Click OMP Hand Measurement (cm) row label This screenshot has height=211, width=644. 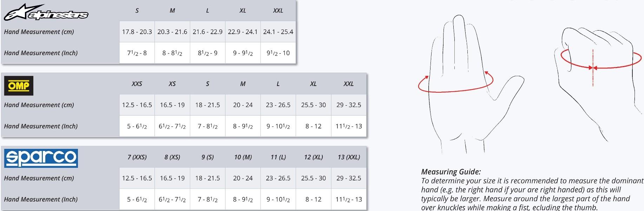[39, 105]
